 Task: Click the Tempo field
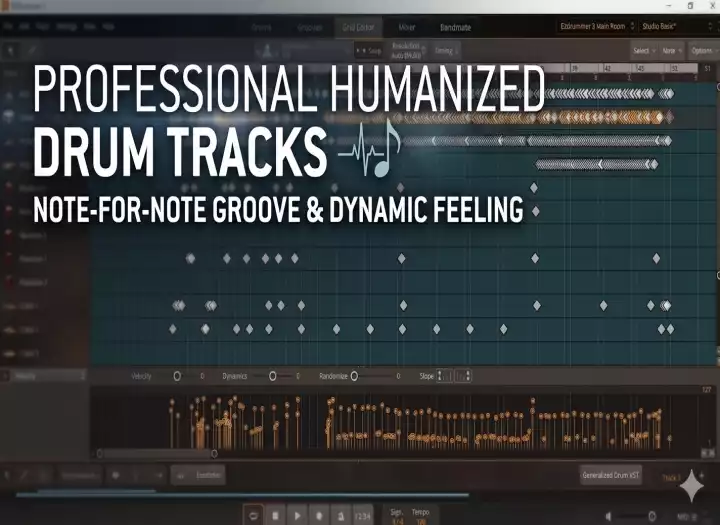(420, 517)
